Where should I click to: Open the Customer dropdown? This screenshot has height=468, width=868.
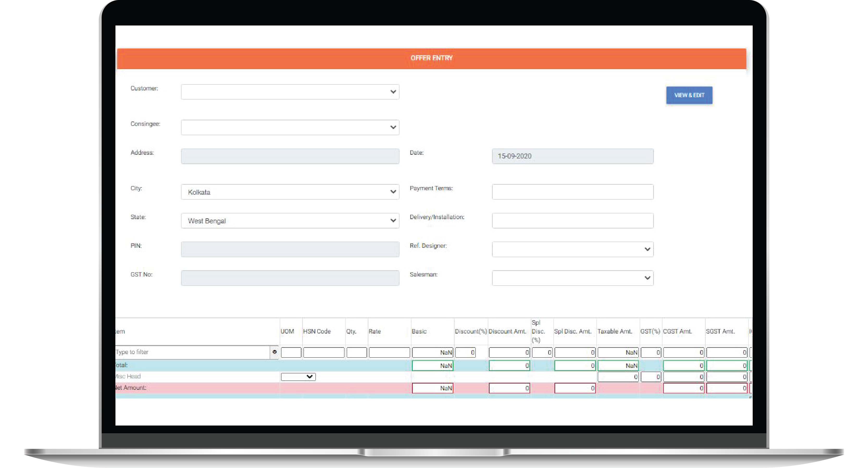tap(290, 92)
